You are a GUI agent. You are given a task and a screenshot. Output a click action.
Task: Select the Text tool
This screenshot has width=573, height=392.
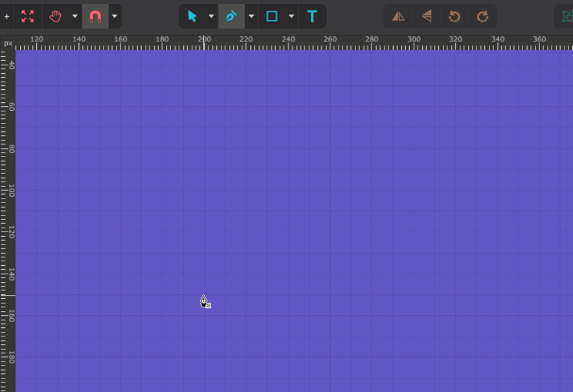click(x=312, y=16)
